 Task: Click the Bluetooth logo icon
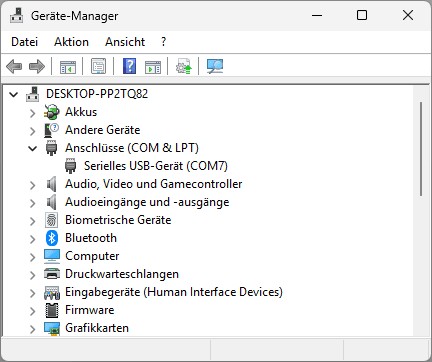tap(52, 238)
